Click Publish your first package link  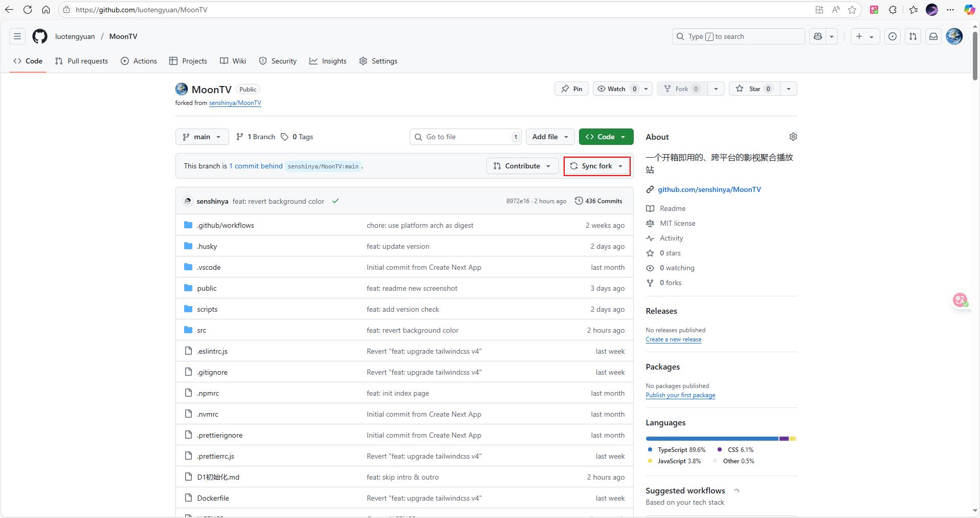[x=680, y=395]
